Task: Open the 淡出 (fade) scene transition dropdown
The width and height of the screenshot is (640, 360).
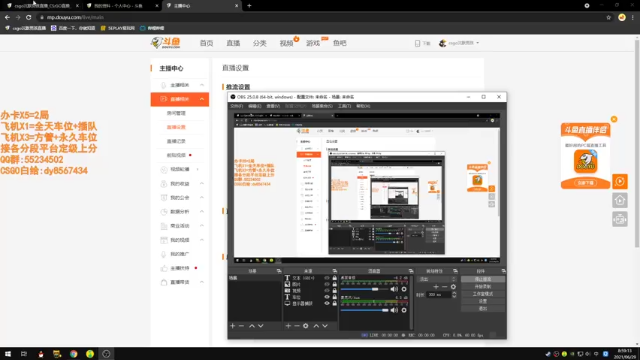Action: coord(437,279)
